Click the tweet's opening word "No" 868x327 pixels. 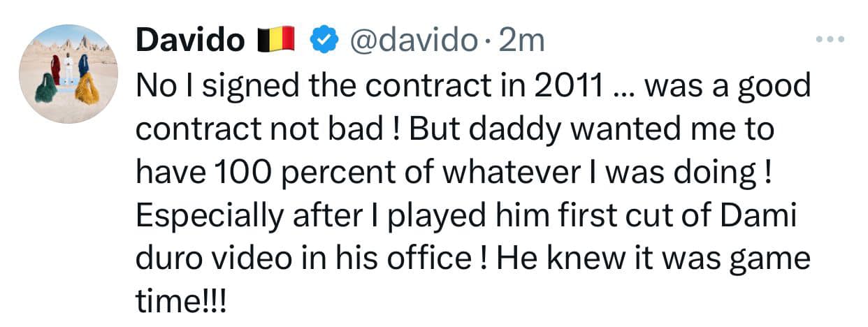pyautogui.click(x=152, y=86)
